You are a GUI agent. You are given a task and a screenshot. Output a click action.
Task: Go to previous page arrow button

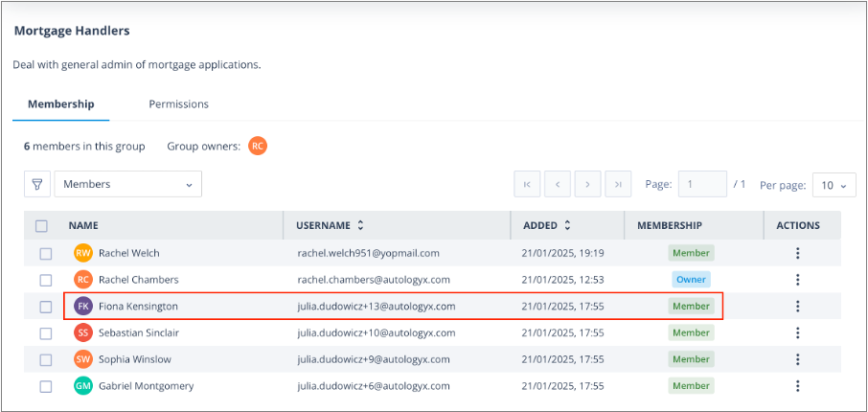point(558,184)
